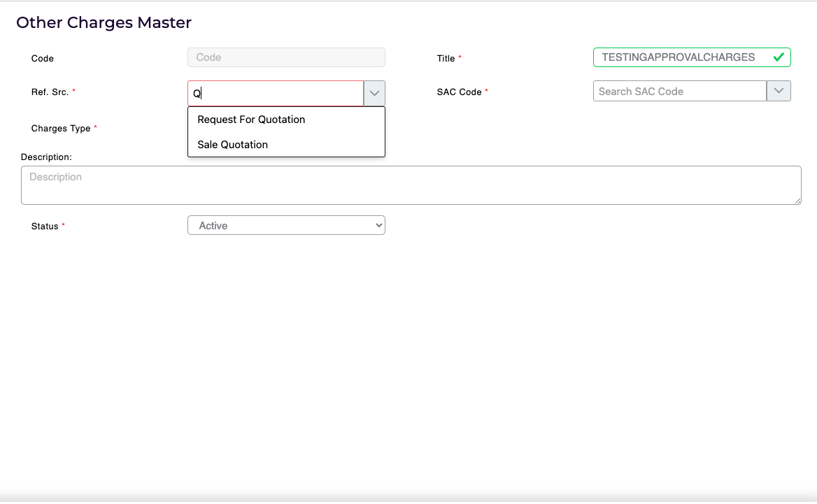The width and height of the screenshot is (817, 504).
Task: Click the Title field containing TESTINGAPPROVALCHARGES
Action: 679,57
